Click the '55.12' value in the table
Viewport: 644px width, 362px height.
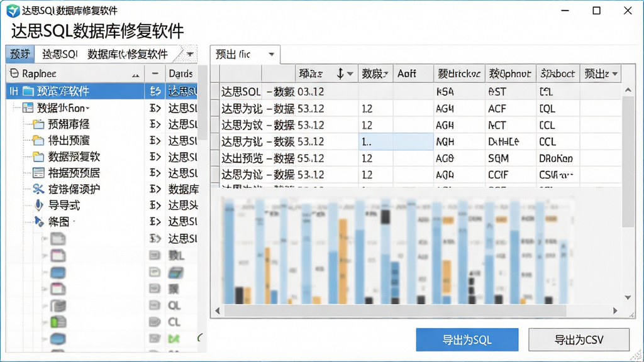(311, 158)
